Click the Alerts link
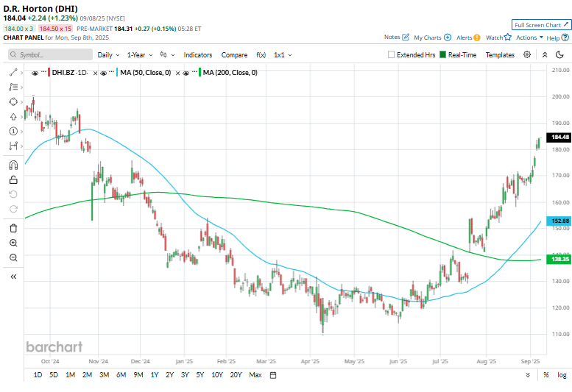Screen dimensions: 572x392 [464, 38]
